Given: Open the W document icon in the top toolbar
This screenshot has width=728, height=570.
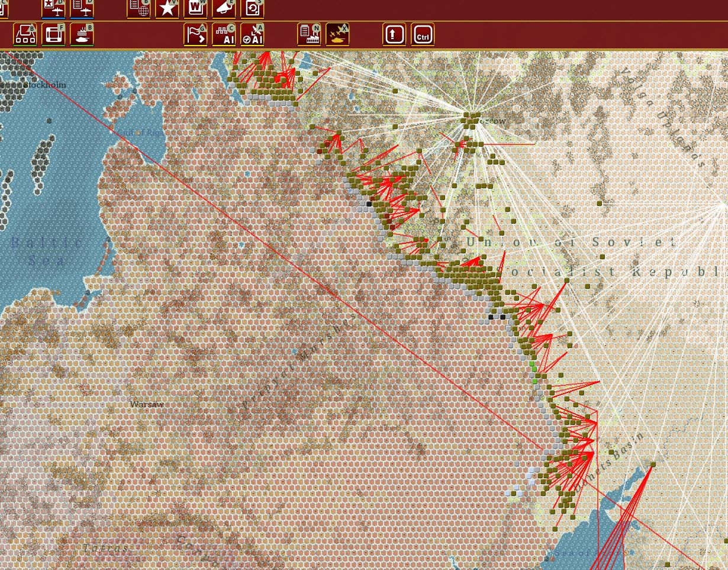Looking at the screenshot, I should click(x=195, y=8).
